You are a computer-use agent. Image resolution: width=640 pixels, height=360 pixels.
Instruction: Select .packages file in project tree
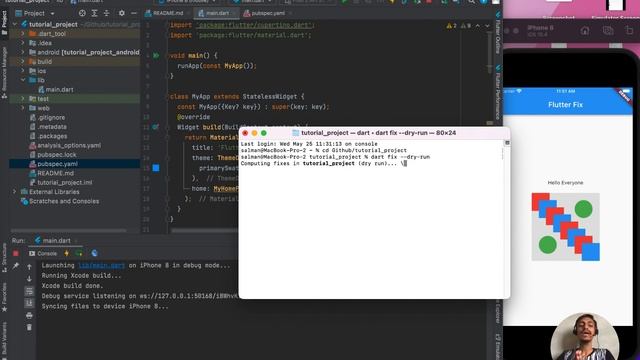49,136
